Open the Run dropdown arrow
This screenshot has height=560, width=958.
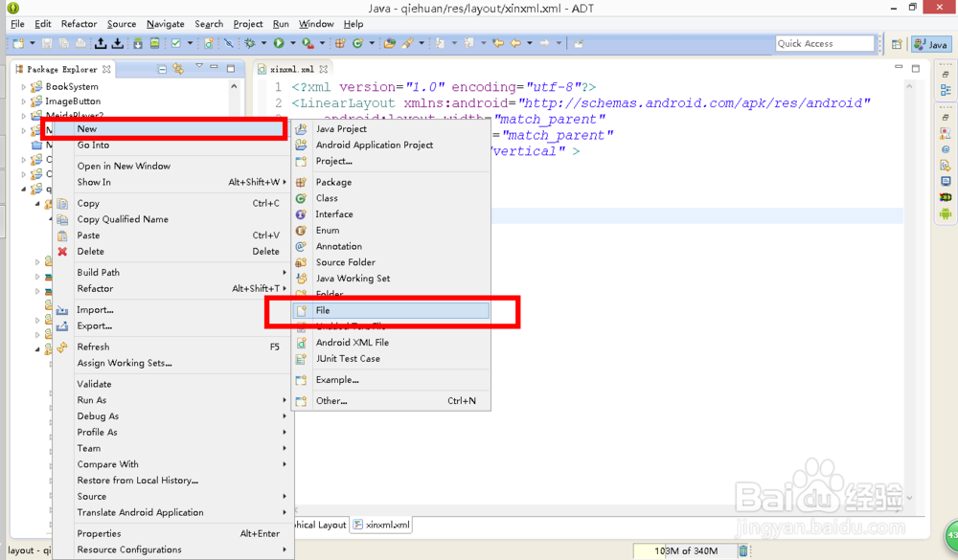click(292, 43)
